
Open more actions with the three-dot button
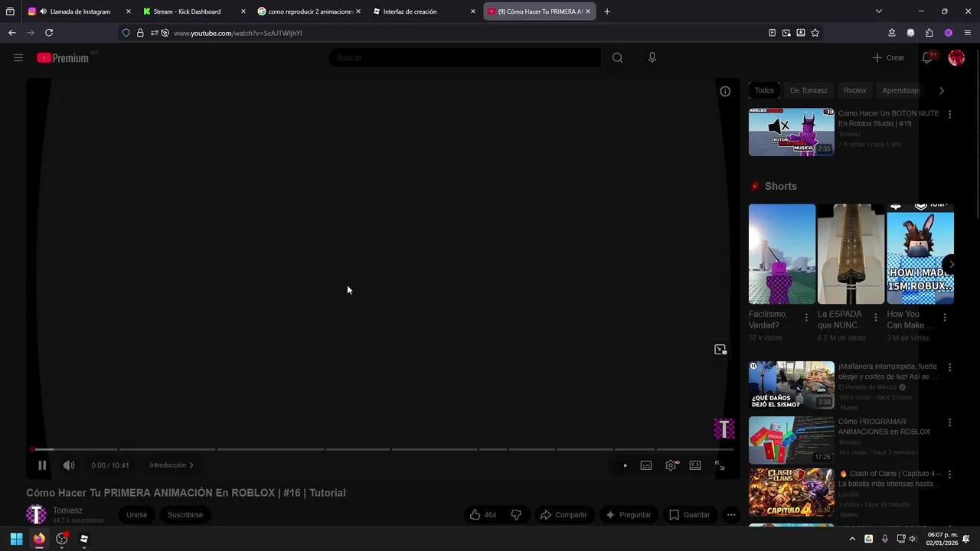[731, 515]
